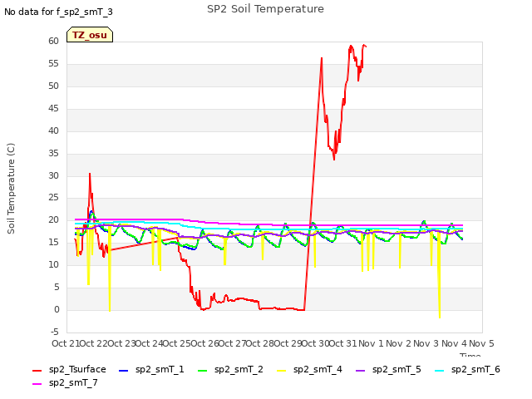Click the Nov 3 x-axis tick label
This screenshot has width=532, height=399.
[x=426, y=343]
